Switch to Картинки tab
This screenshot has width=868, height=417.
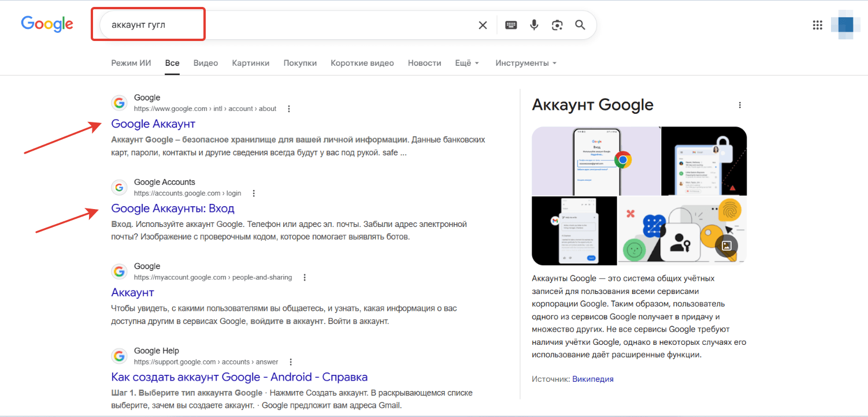point(251,63)
